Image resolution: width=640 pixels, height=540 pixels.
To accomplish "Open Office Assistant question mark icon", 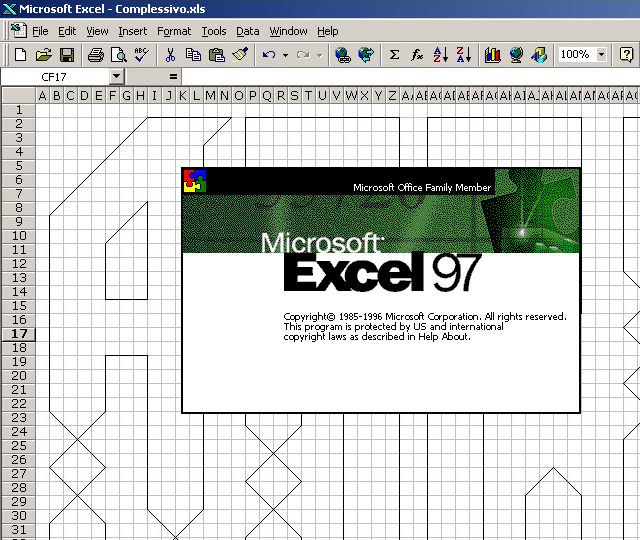I will [626, 54].
